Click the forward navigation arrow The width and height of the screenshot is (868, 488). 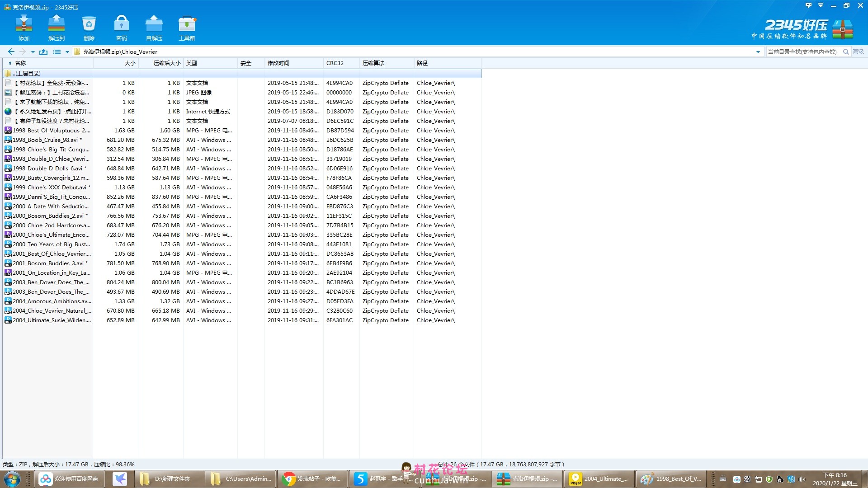pos(23,52)
